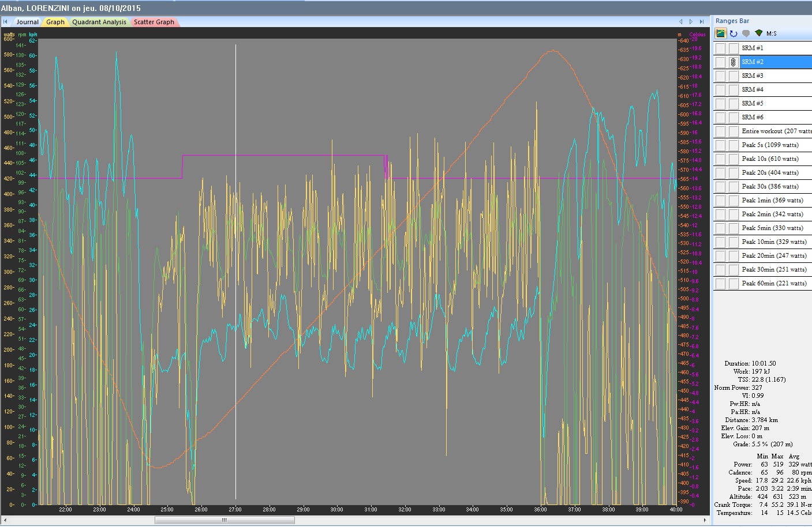812x527 pixels.
Task: Click the cyan kph axis label
Action: click(x=33, y=35)
